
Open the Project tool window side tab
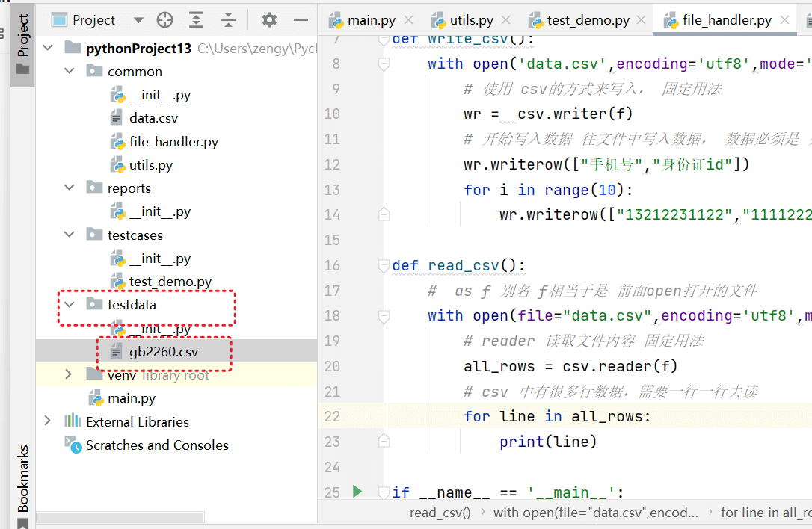click(22, 43)
